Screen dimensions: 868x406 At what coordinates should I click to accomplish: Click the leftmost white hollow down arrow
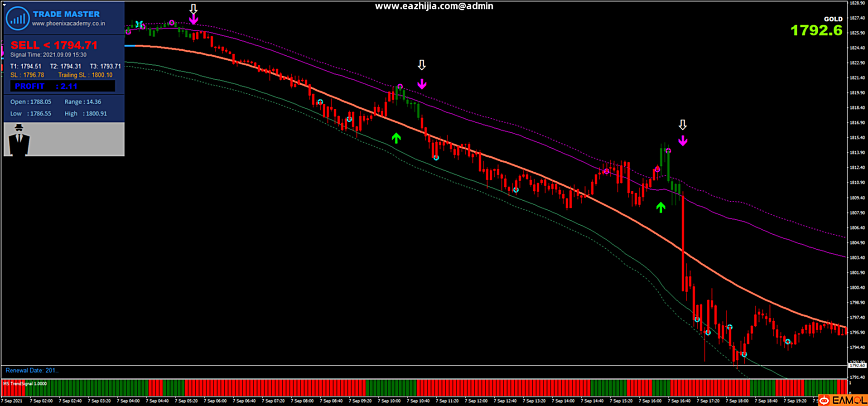pyautogui.click(x=193, y=9)
